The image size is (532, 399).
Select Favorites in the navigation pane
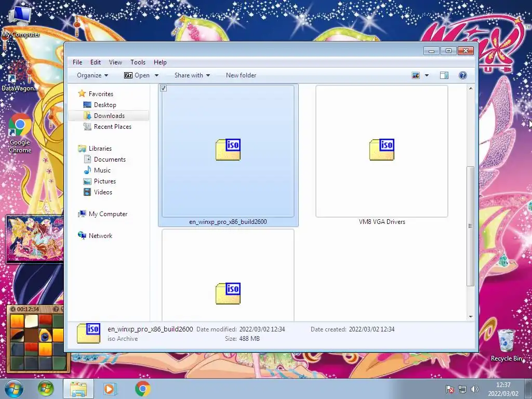tap(101, 94)
